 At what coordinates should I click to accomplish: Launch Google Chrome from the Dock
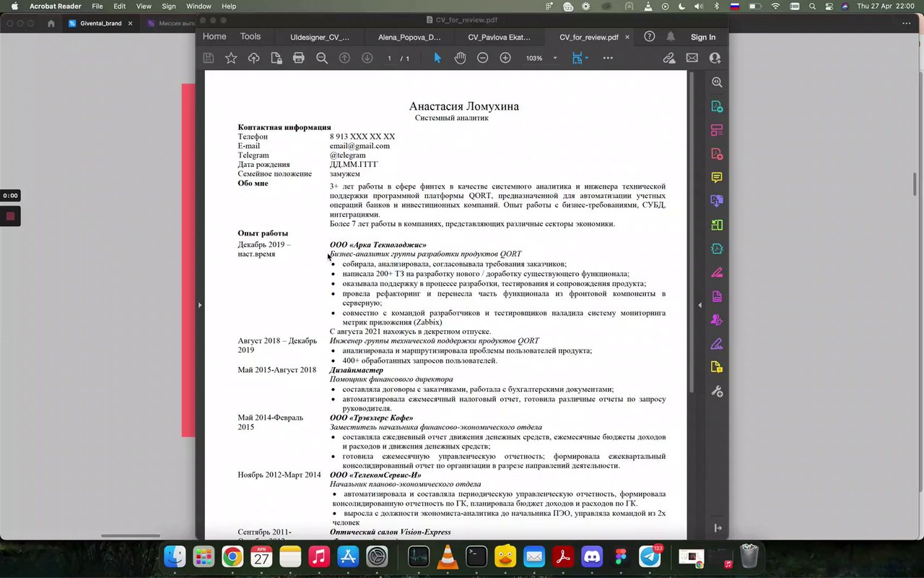[232, 556]
